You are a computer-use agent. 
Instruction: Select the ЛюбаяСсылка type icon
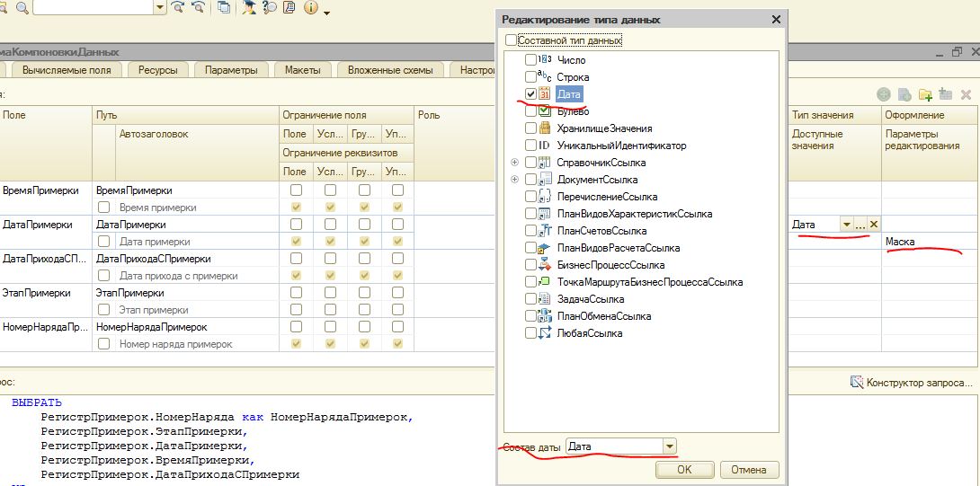(x=544, y=333)
